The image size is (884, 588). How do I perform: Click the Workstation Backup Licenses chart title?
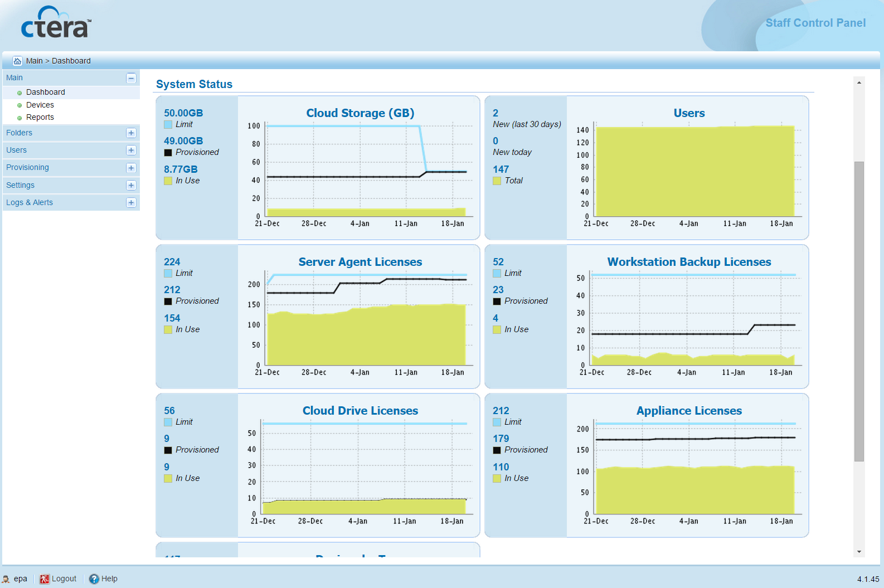point(689,262)
